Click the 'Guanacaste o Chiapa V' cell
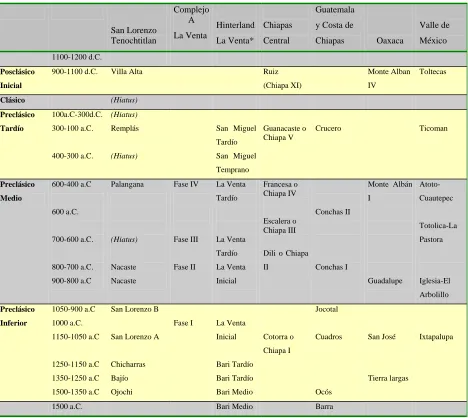 284,133
